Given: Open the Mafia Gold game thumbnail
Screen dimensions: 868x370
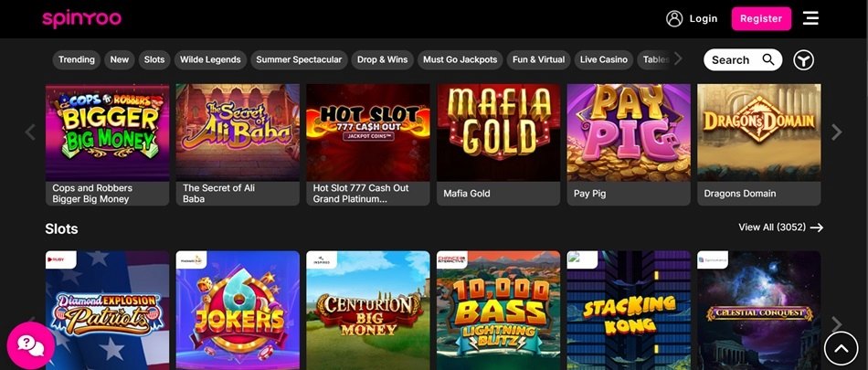Looking at the screenshot, I should [x=498, y=133].
